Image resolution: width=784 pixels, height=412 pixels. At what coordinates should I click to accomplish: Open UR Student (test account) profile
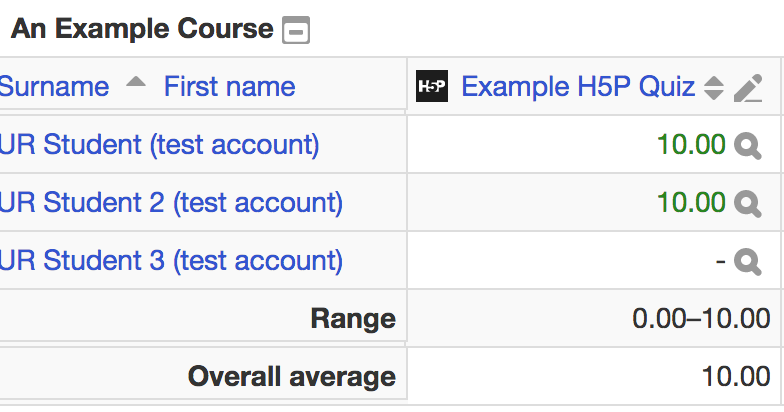click(x=159, y=145)
